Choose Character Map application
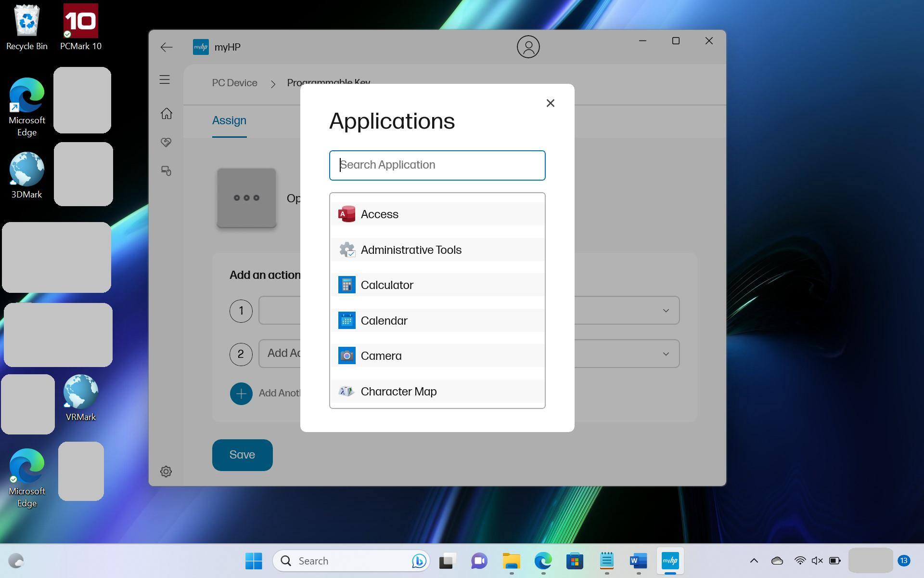The height and width of the screenshot is (578, 924). [398, 392]
